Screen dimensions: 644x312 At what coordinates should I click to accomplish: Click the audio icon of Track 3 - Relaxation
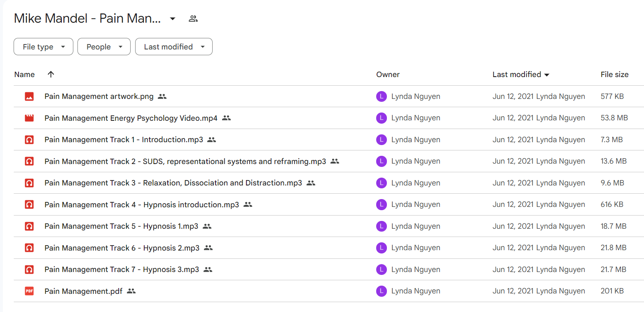[x=29, y=183]
